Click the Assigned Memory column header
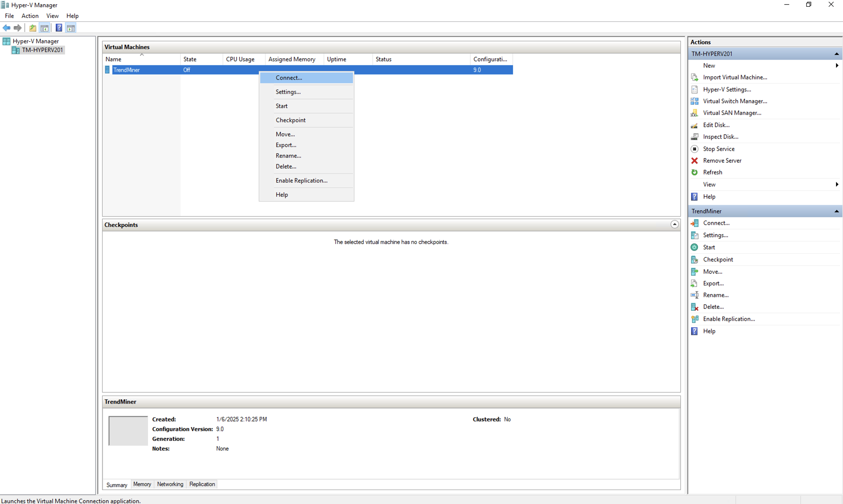The height and width of the screenshot is (504, 843). point(291,60)
